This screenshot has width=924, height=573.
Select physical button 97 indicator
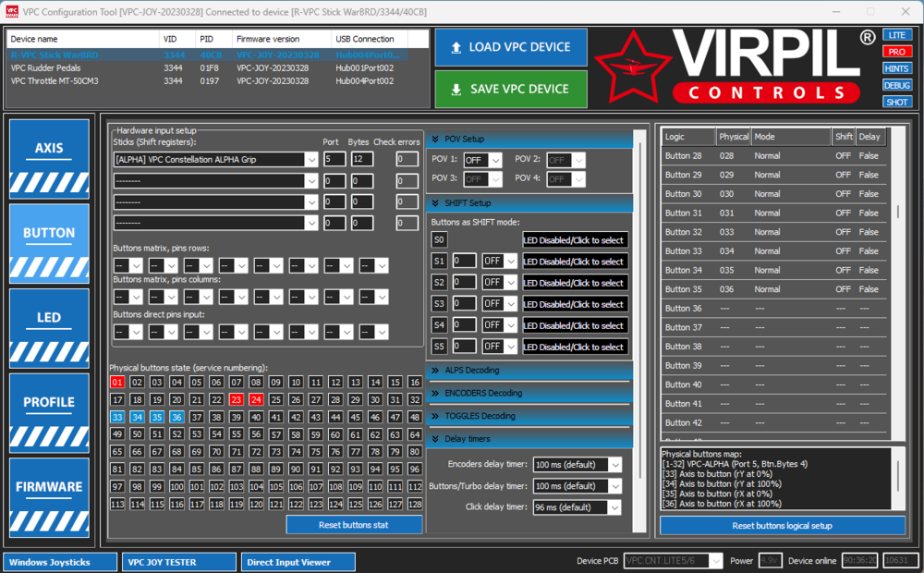point(117,486)
